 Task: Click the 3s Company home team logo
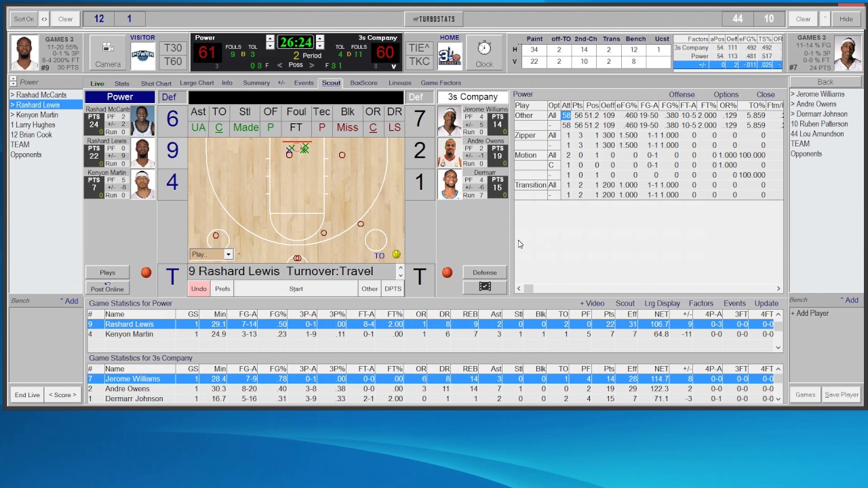449,57
